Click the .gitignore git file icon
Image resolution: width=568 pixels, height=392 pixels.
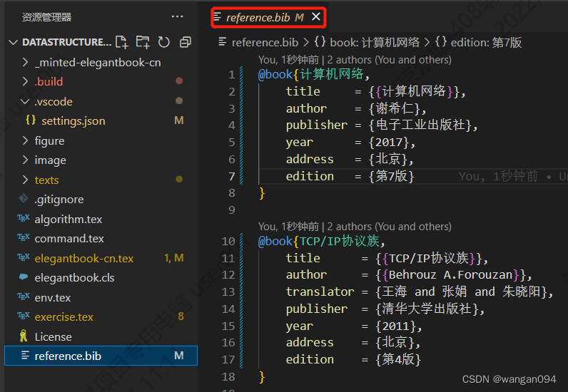pos(24,198)
